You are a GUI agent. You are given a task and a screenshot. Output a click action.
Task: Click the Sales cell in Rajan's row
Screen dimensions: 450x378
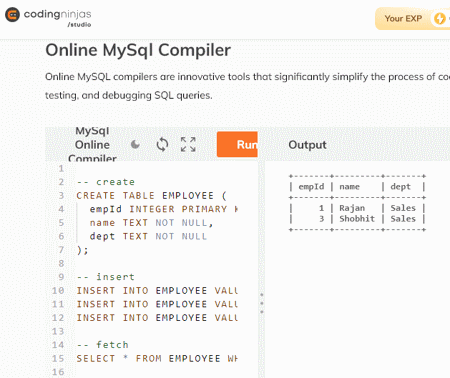coord(403,208)
